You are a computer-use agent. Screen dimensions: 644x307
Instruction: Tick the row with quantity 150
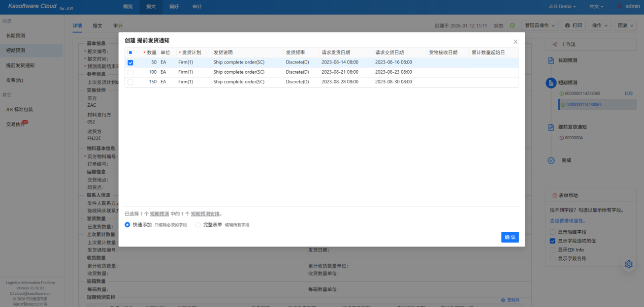131,82
